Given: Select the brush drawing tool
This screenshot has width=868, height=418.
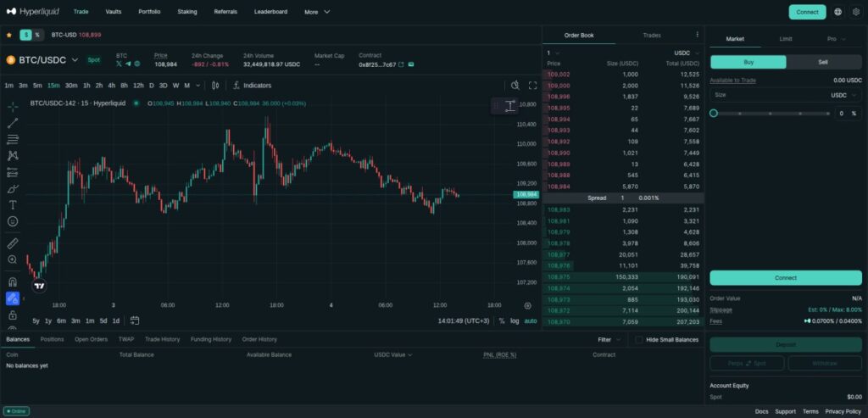Looking at the screenshot, I should click(x=13, y=189).
